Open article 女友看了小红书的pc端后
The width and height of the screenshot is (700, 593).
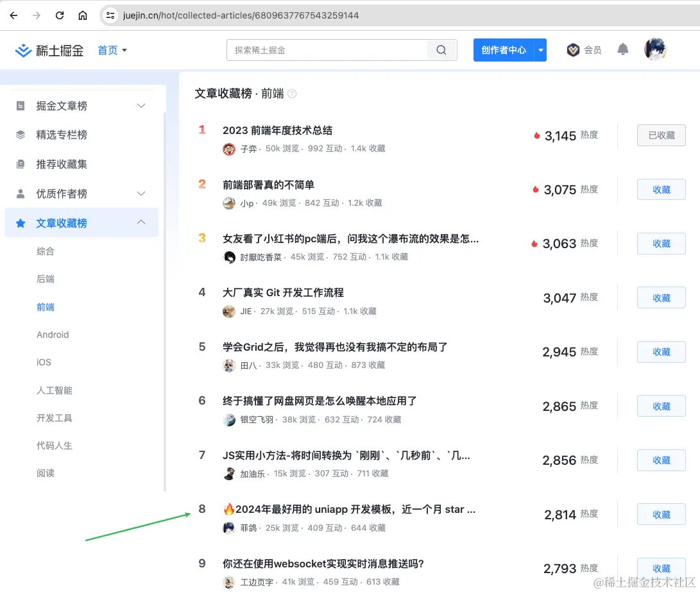point(350,238)
